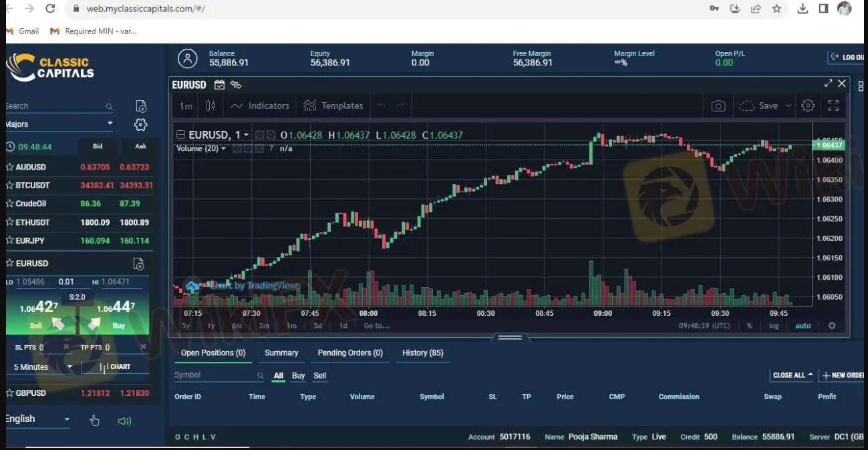Filter orders by Buy
This screenshot has width=868, height=450.
(x=299, y=376)
